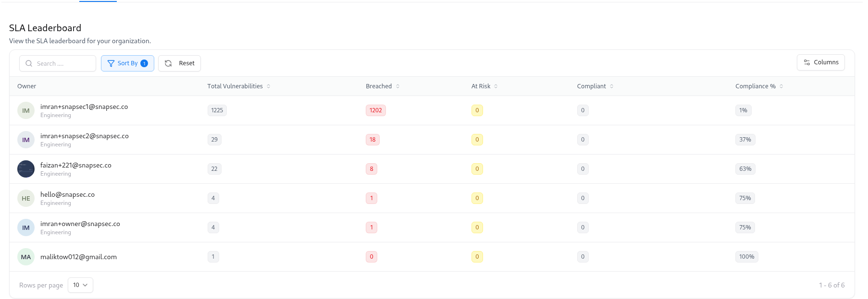Open the Rows per page dropdown
This screenshot has height=299, width=868.
80,285
